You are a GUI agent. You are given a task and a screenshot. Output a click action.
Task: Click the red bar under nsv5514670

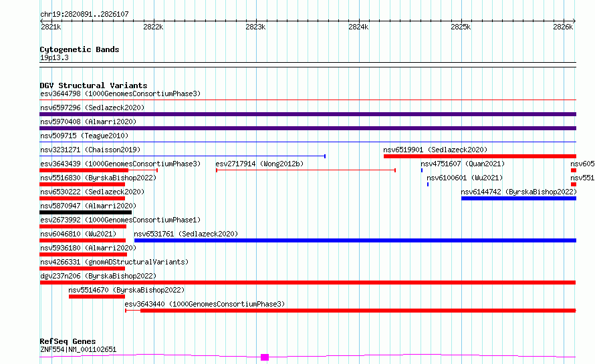[97, 297]
